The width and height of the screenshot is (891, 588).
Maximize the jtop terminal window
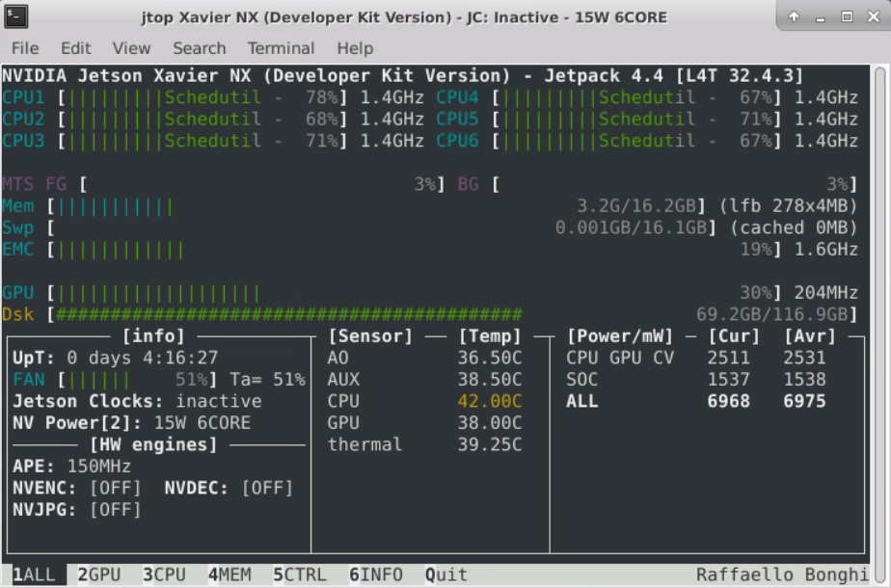847,17
